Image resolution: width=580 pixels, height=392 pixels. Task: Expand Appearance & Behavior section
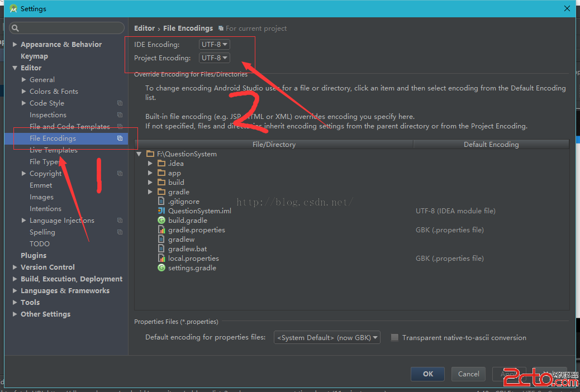pos(15,44)
